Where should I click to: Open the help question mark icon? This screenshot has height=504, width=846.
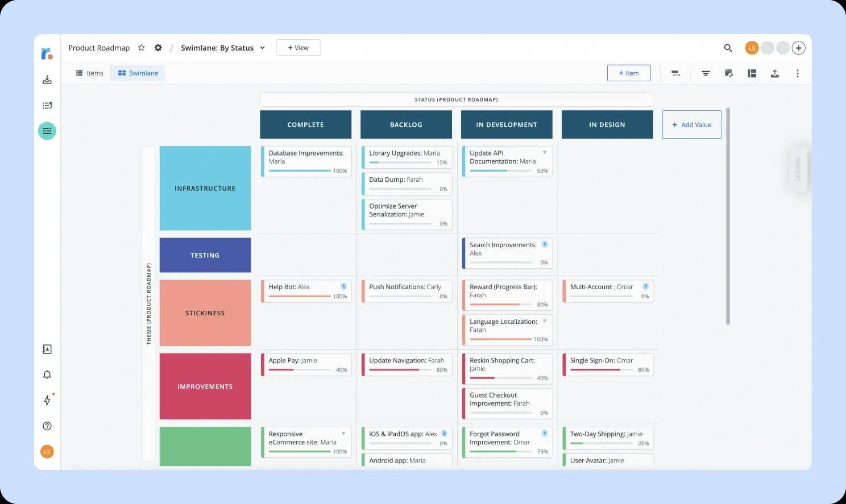point(47,426)
